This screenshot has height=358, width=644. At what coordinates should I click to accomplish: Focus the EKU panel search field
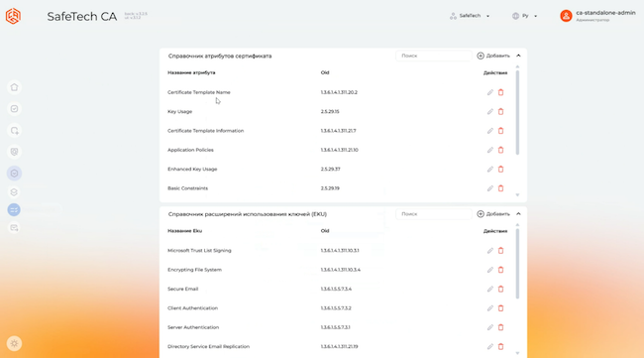[434, 214]
